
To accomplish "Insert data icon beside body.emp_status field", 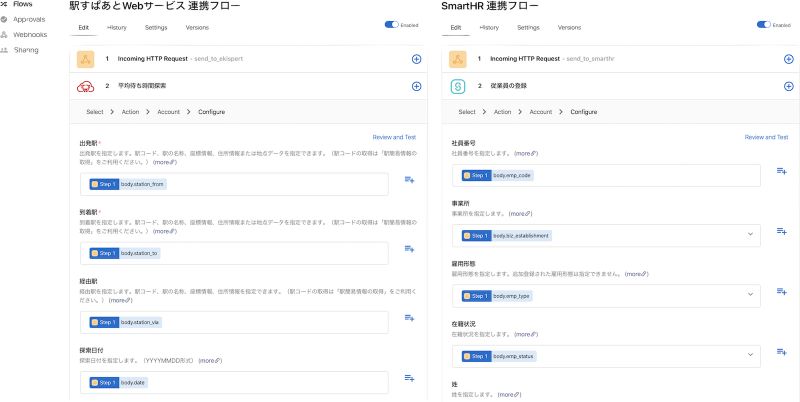I will point(782,351).
